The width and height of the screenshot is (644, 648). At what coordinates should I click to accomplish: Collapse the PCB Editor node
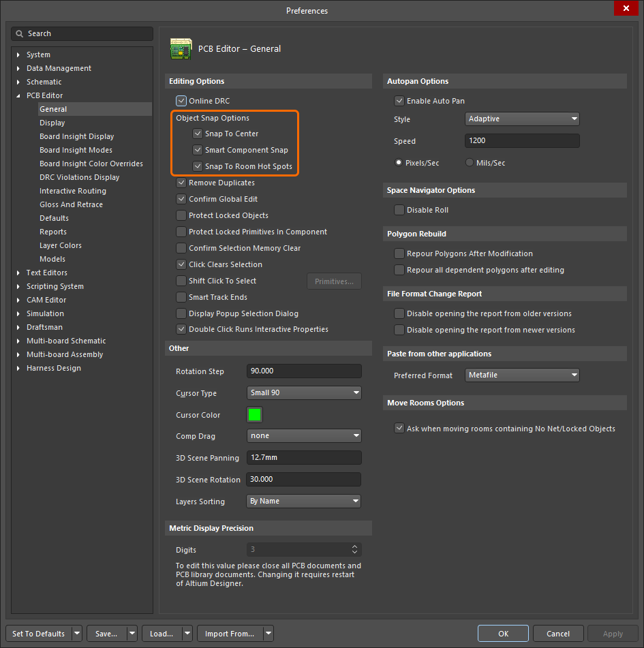point(18,95)
